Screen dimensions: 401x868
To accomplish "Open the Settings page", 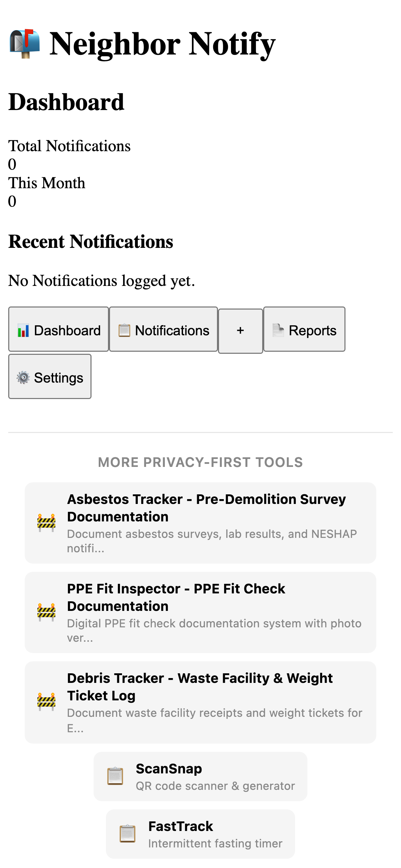I will (x=50, y=377).
